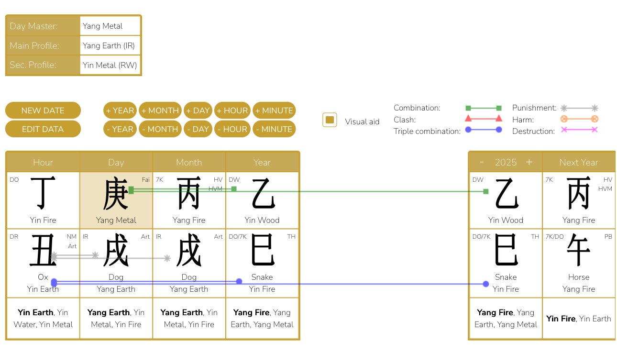Click the pink Destruction legend marker
This screenshot has height=364, width=617.
(579, 130)
